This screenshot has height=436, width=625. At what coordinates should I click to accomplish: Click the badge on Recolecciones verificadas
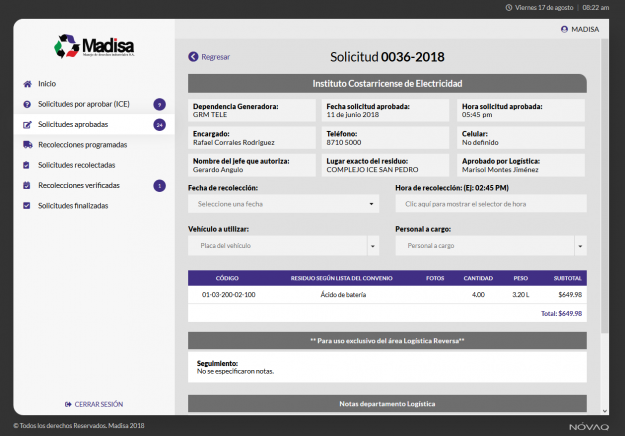coord(159,186)
